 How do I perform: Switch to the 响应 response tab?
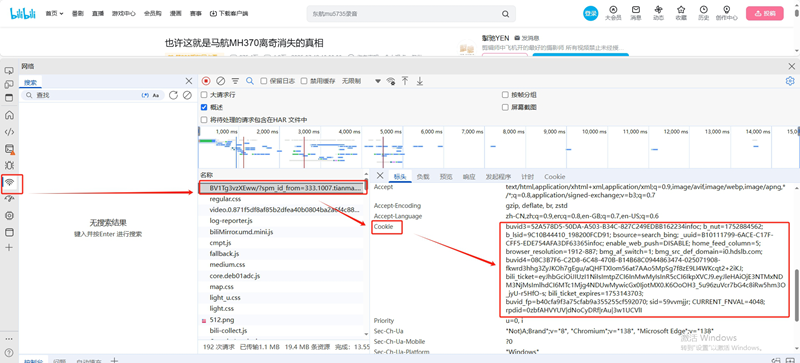click(x=469, y=177)
